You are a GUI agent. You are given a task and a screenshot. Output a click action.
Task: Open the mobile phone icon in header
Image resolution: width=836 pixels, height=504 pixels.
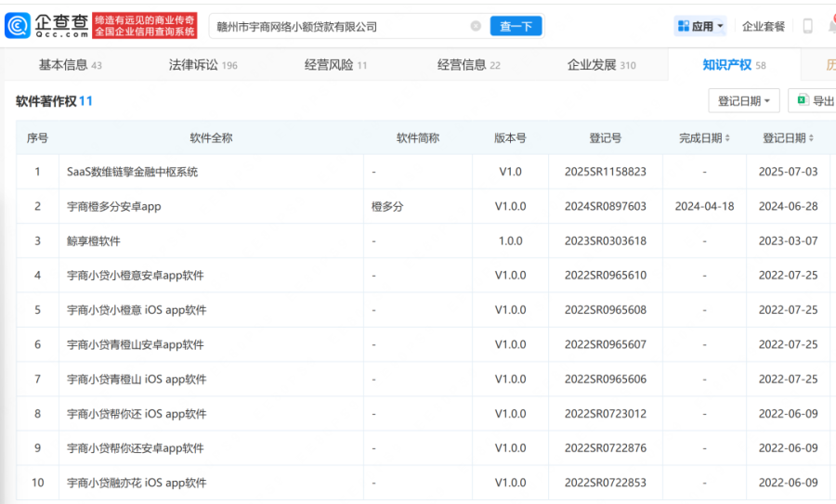coord(808,26)
